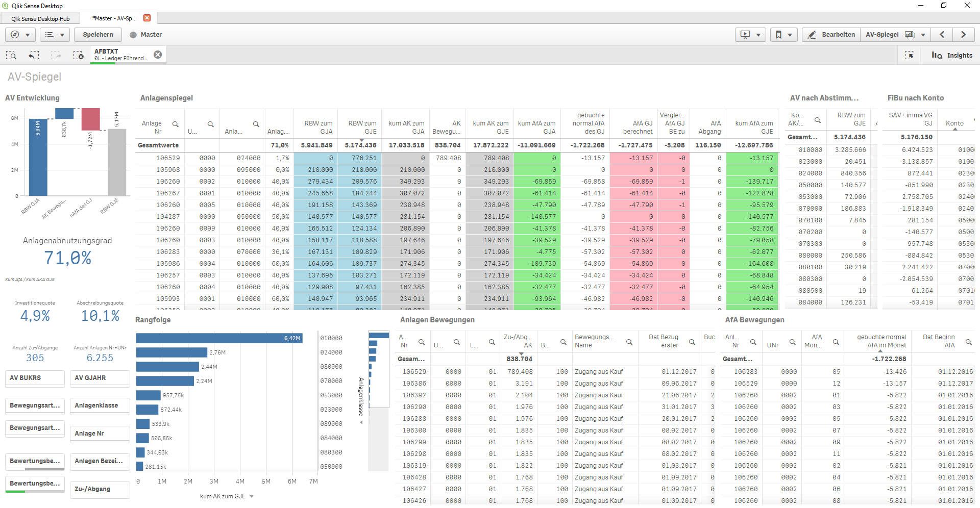Open the storytelling presentation icon
Viewport: 980px width, 508px height.
click(x=745, y=35)
